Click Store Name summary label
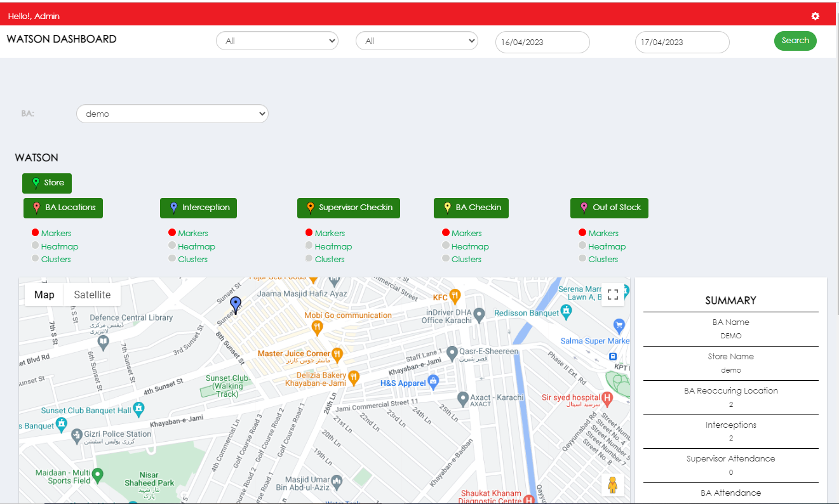839x504 pixels. (x=731, y=356)
